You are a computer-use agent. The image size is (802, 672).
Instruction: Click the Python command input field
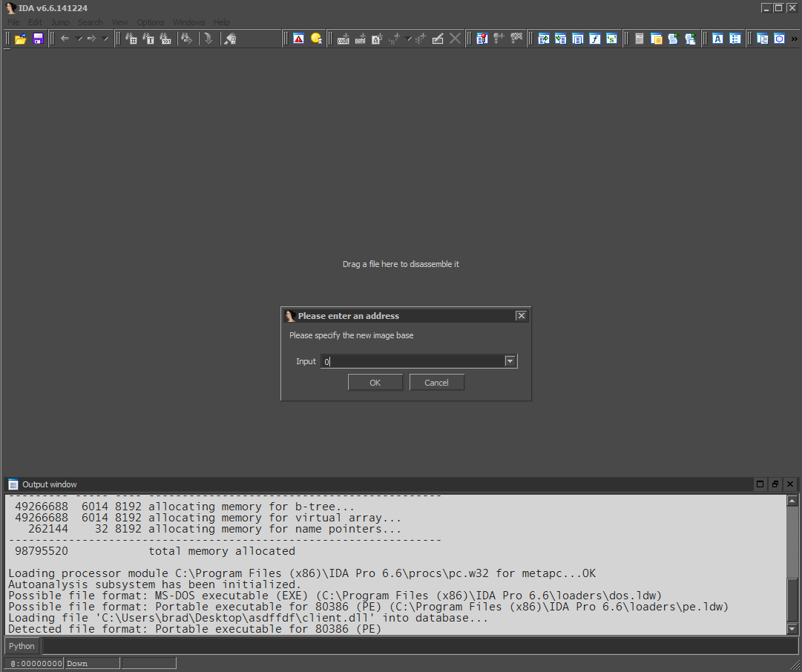click(420, 646)
